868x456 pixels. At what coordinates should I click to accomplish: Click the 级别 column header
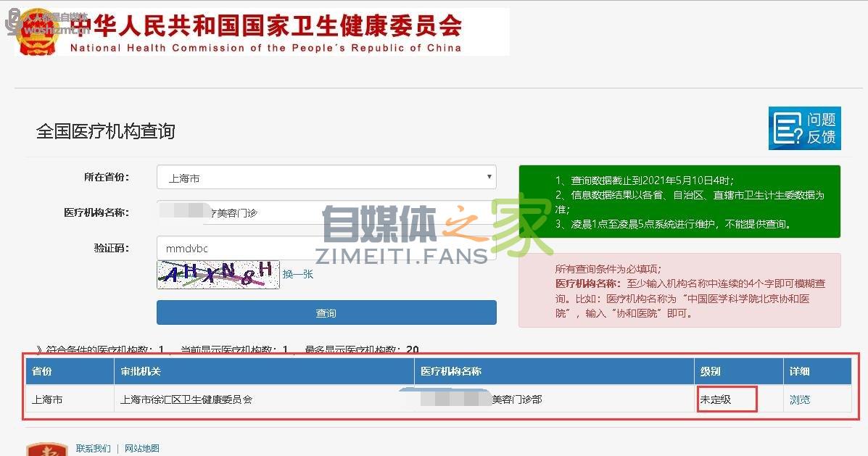(710, 371)
